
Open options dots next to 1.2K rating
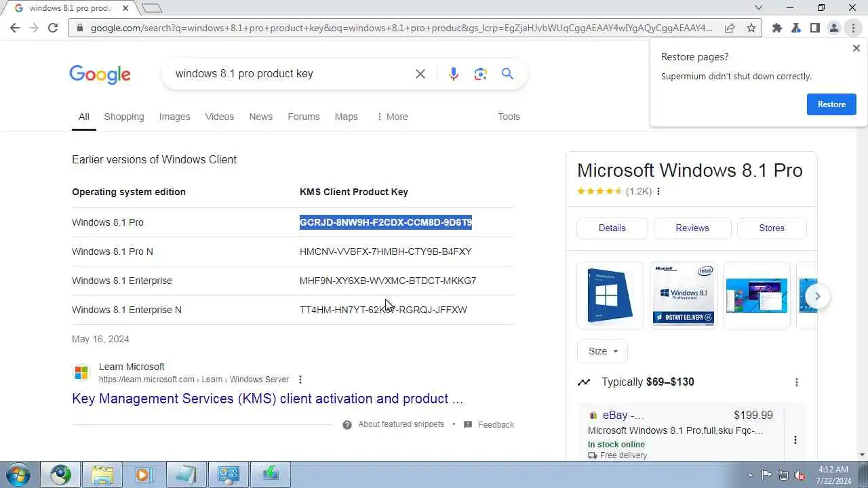(658, 191)
